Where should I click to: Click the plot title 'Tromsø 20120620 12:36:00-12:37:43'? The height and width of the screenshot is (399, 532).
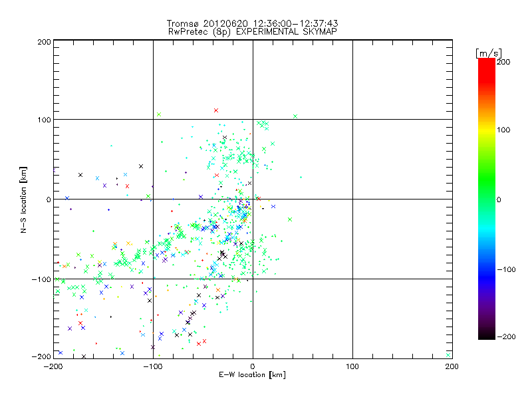[252, 23]
